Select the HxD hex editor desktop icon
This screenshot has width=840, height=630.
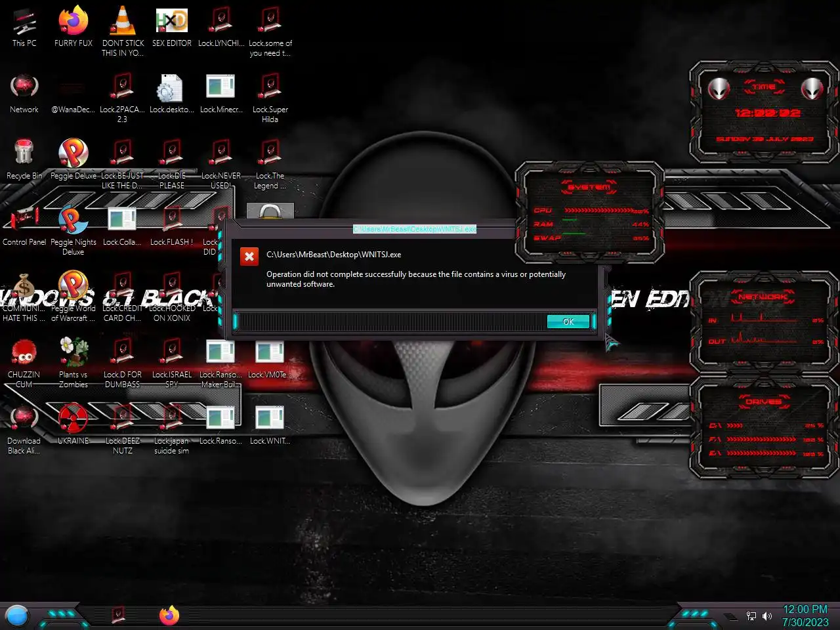pyautogui.click(x=172, y=28)
